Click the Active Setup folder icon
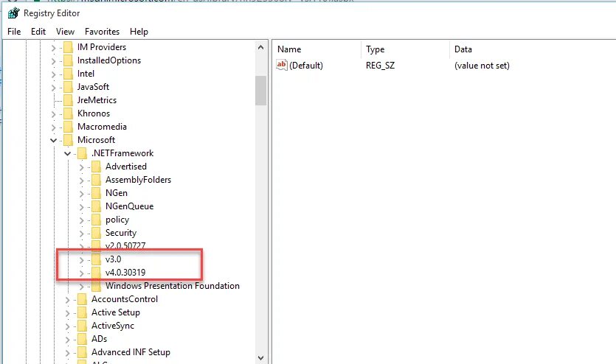The height and width of the screenshot is (364, 616). pyautogui.click(x=83, y=312)
